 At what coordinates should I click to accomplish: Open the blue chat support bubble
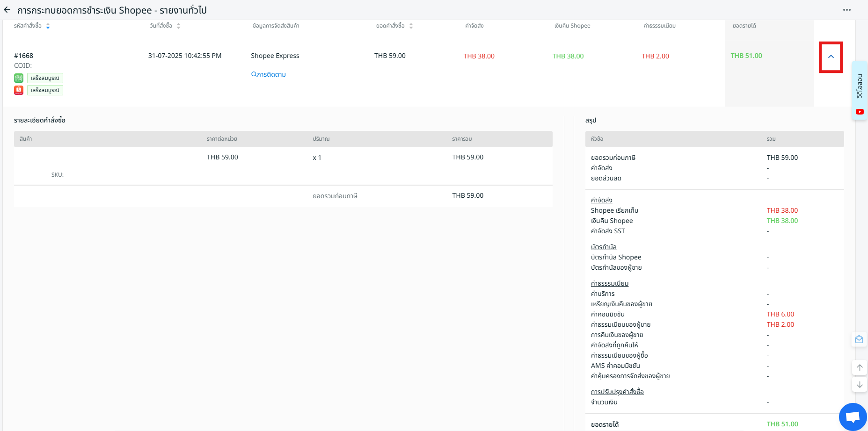click(853, 417)
